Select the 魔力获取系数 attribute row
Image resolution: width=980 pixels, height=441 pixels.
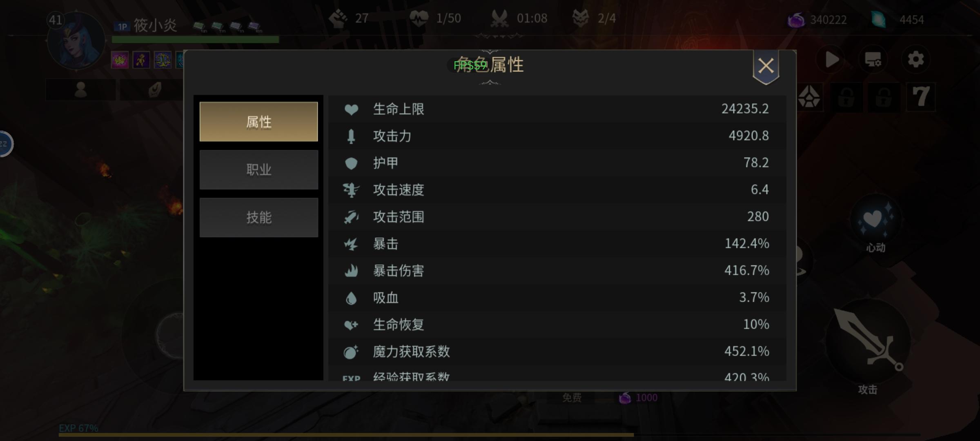tap(557, 352)
